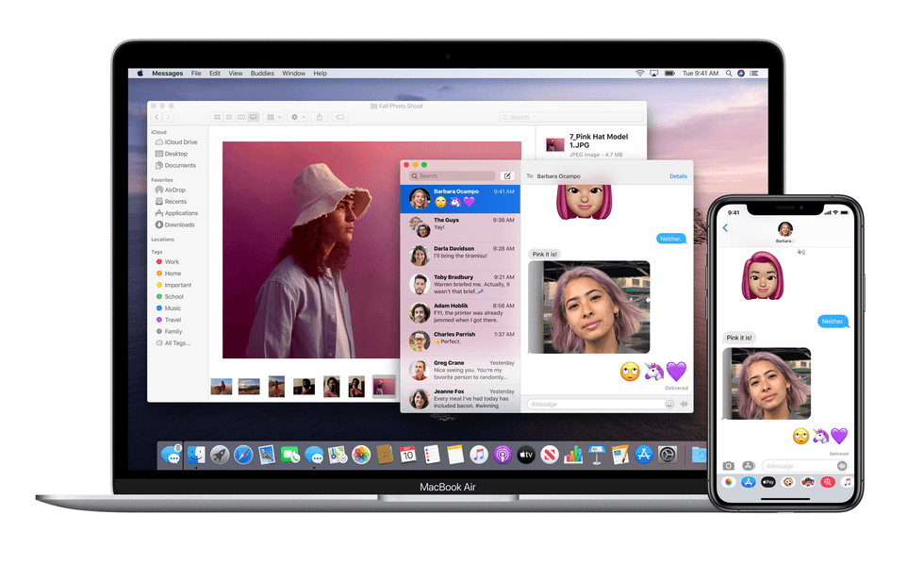This screenshot has height=565, width=924.
Task: Click the iMessage input field on Mac
Action: click(599, 403)
